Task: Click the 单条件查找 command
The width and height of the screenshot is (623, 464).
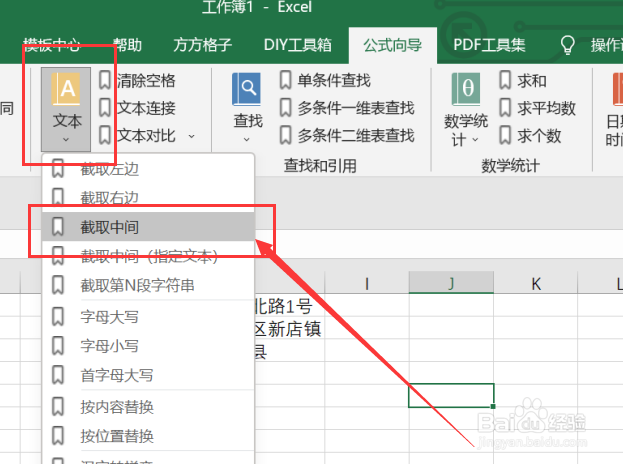Action: point(334,80)
